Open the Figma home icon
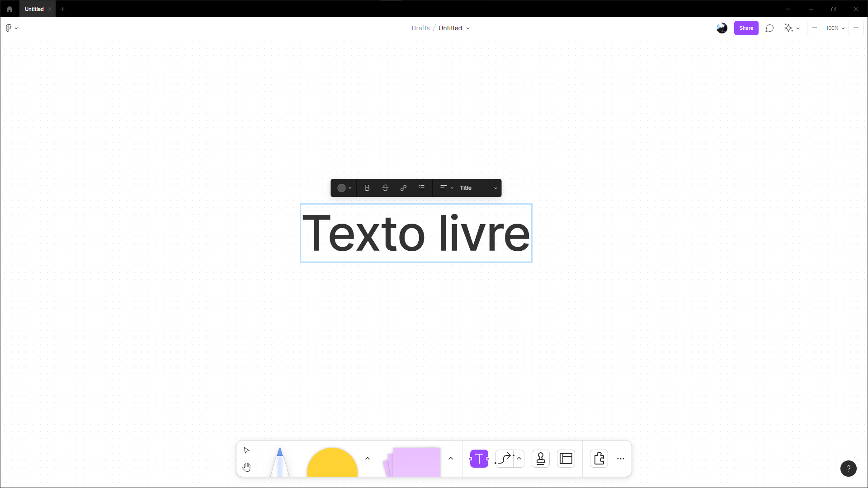This screenshot has height=488, width=868. tap(9, 9)
